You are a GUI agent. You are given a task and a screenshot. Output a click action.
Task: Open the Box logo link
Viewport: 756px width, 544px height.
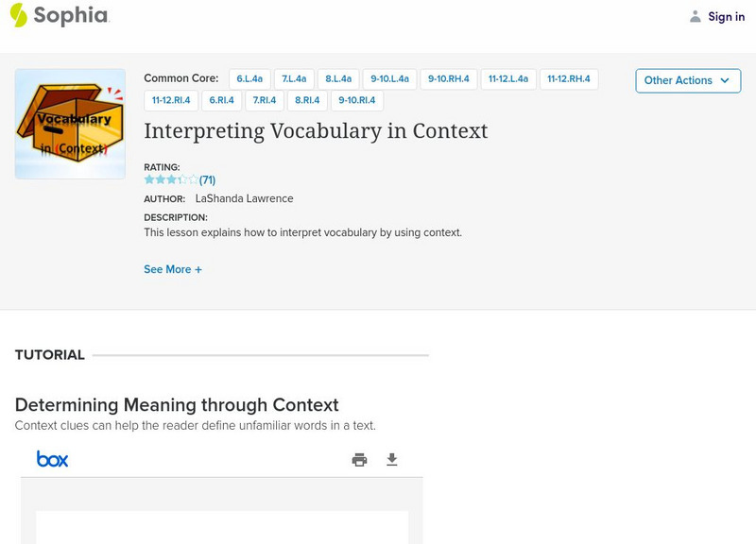(x=53, y=459)
